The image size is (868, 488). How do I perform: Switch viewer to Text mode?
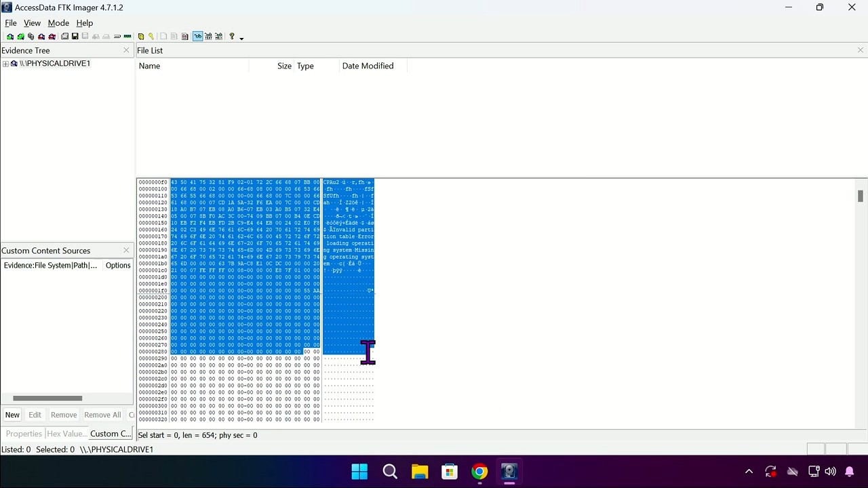tap(208, 36)
